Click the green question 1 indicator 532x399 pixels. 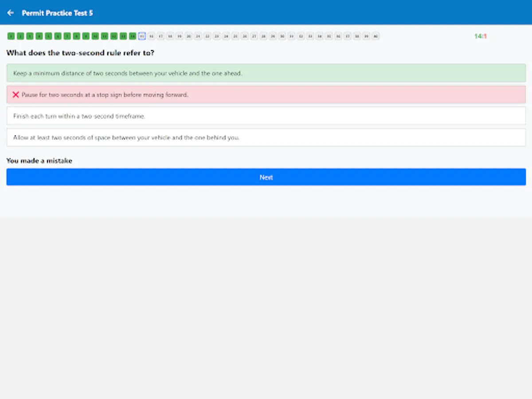coord(11,36)
